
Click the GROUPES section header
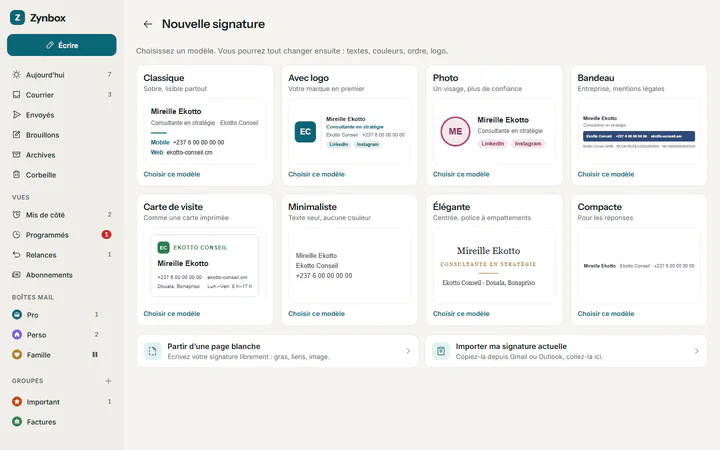(28, 381)
